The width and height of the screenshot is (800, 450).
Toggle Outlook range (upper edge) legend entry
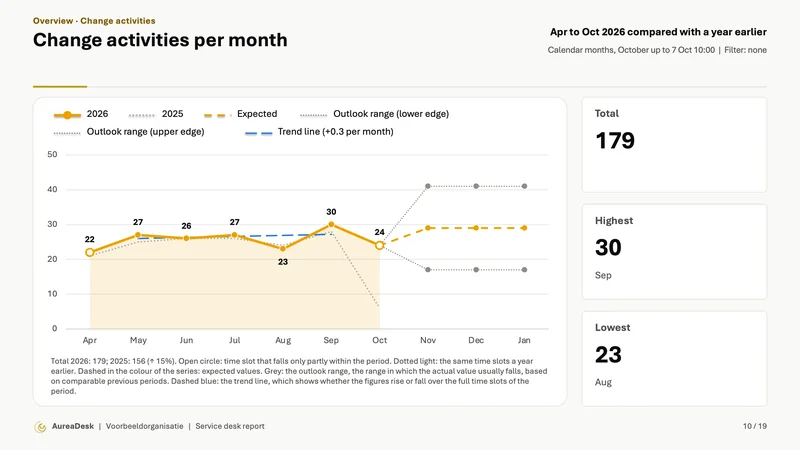click(129, 132)
